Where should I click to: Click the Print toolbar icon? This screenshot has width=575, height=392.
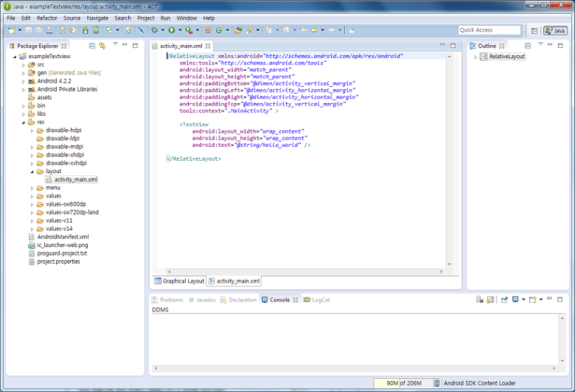[x=49, y=30]
